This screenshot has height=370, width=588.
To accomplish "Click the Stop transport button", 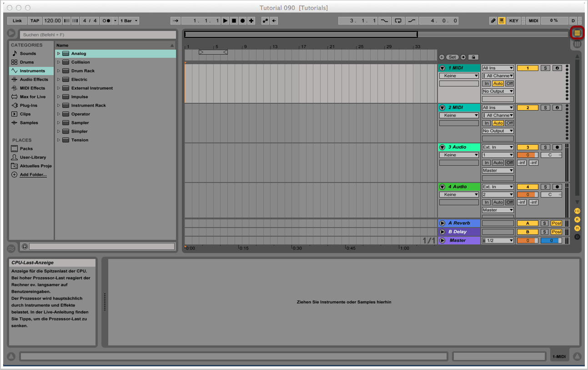I will [234, 21].
